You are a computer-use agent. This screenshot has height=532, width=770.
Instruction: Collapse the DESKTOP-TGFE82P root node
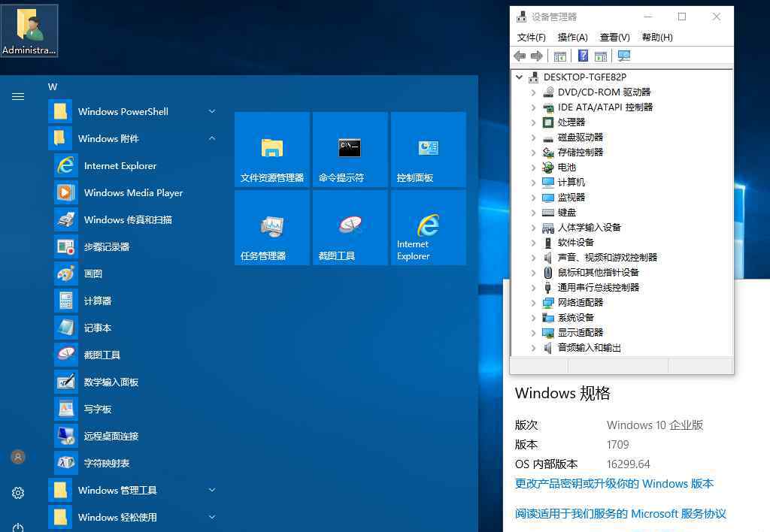[x=519, y=77]
